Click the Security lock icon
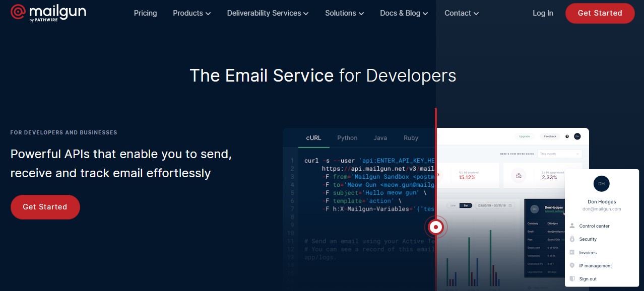This screenshot has height=291, width=644. point(572,239)
